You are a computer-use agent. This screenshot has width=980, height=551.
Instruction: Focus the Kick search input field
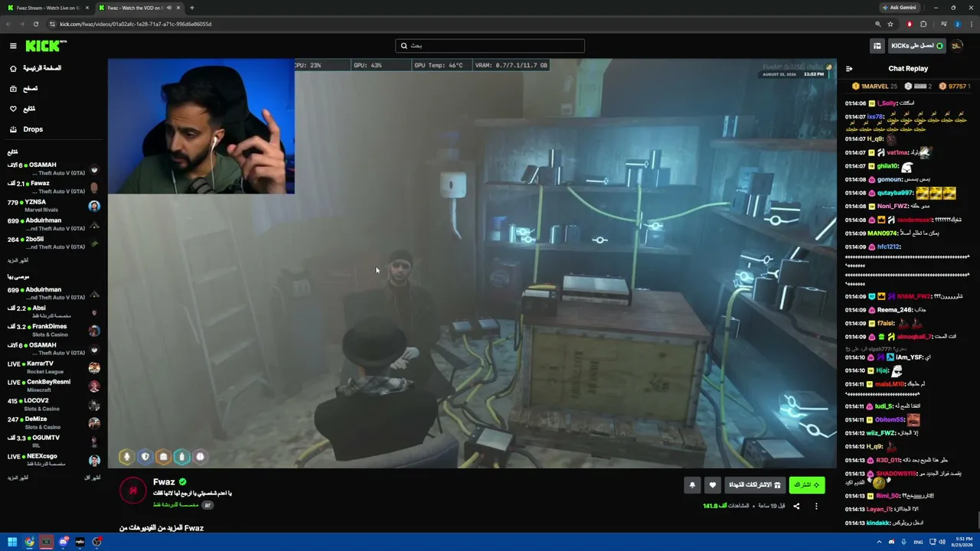(x=490, y=46)
